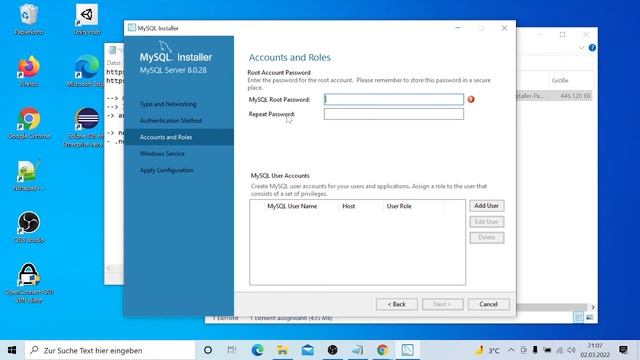This screenshot has height=360, width=640.
Task: Minimize the MySQL Installer window
Action: tap(458, 28)
